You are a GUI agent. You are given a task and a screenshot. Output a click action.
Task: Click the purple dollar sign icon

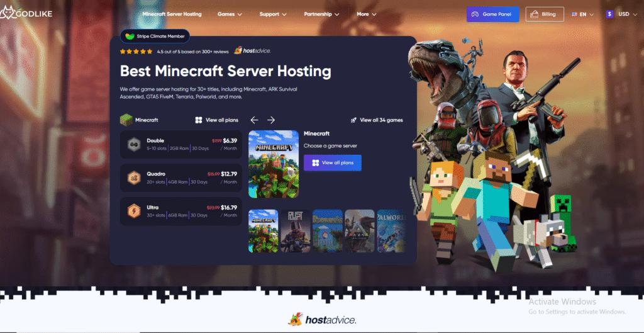[x=609, y=14]
